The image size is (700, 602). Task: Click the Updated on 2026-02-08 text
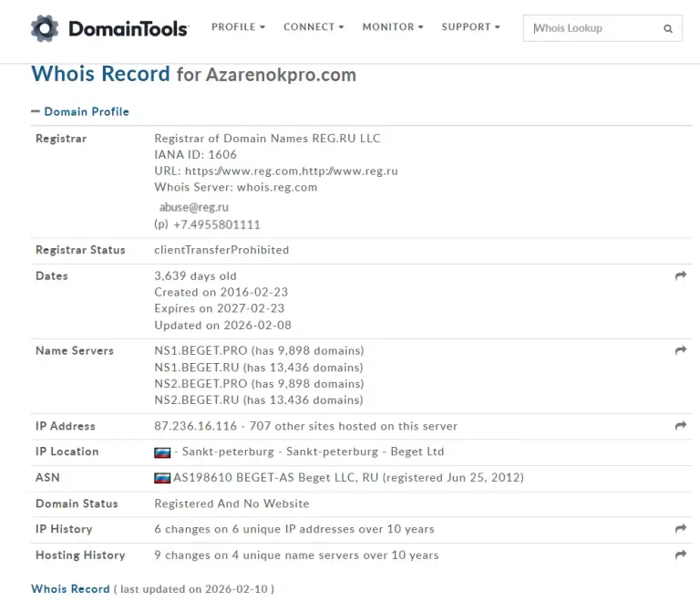(222, 325)
